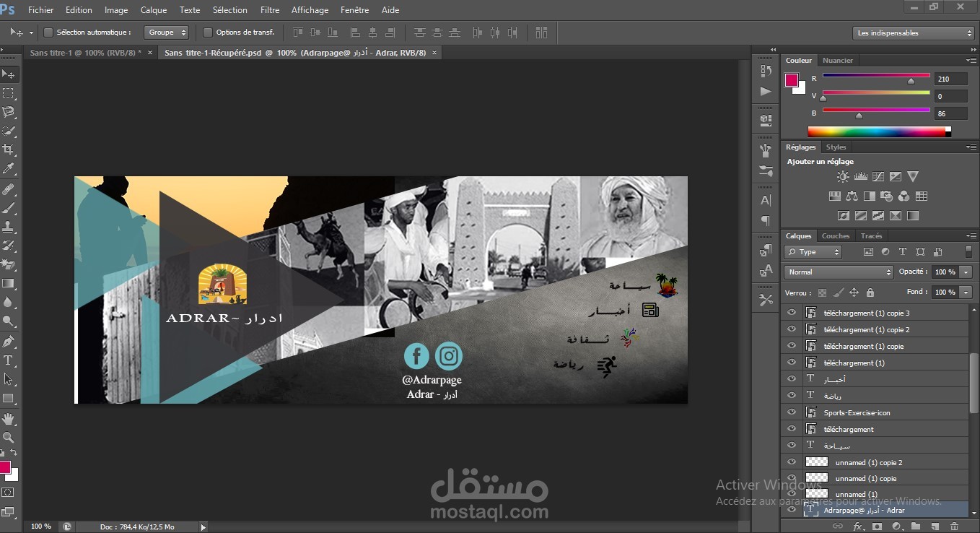Click the zoom percentage field at bottom left
Viewport: 980px width, 533px height.
[41, 526]
